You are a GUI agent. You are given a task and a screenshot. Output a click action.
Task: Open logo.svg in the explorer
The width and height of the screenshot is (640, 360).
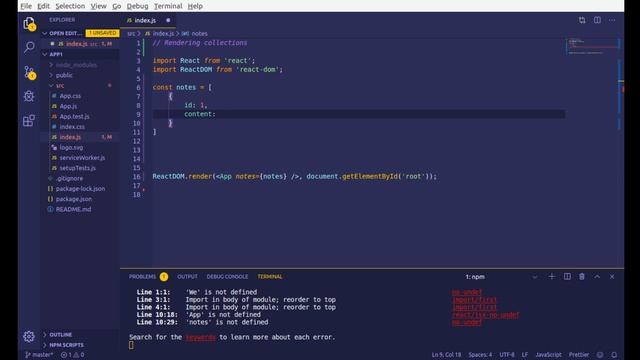71,147
